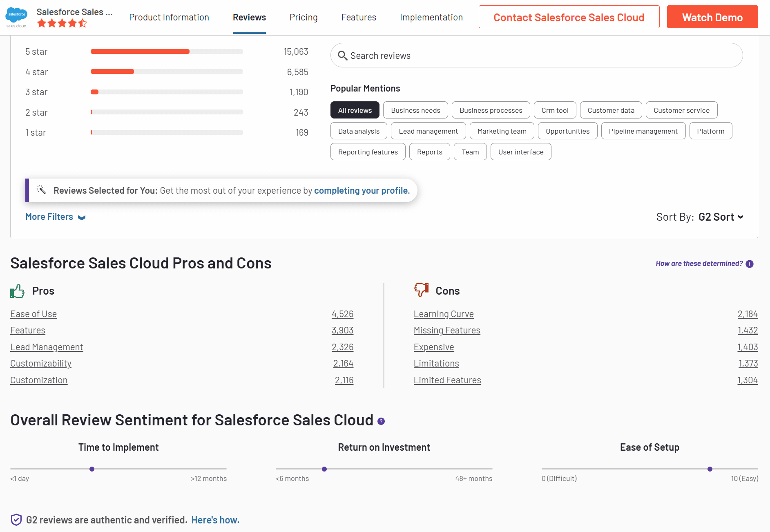Click the Watch Demo button
Image resolution: width=770 pixels, height=532 pixels.
tap(712, 17)
